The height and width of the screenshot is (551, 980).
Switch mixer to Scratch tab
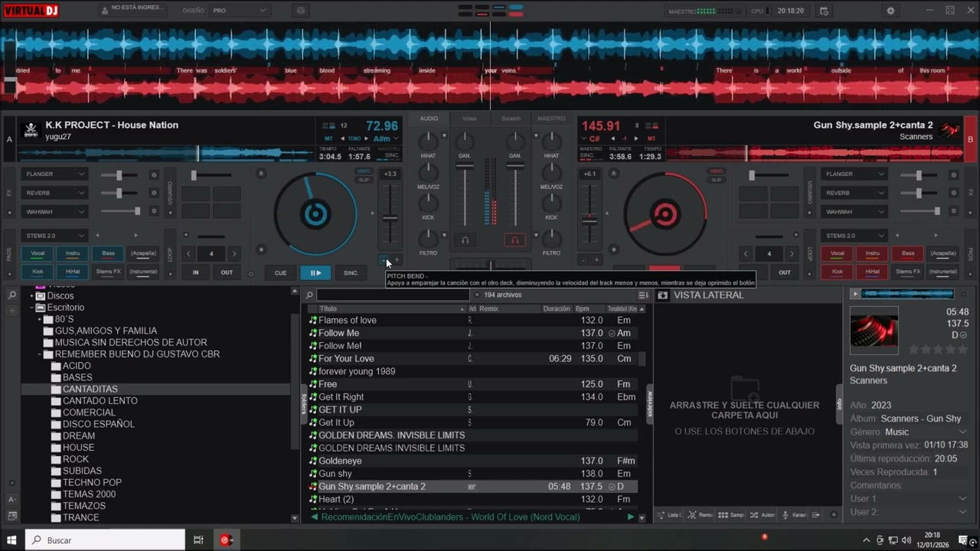(511, 119)
